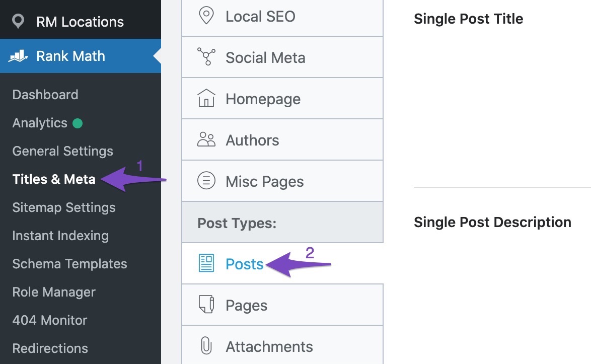Go to Analytics in the sidebar
Viewport: 591px width, 364px height.
[40, 123]
